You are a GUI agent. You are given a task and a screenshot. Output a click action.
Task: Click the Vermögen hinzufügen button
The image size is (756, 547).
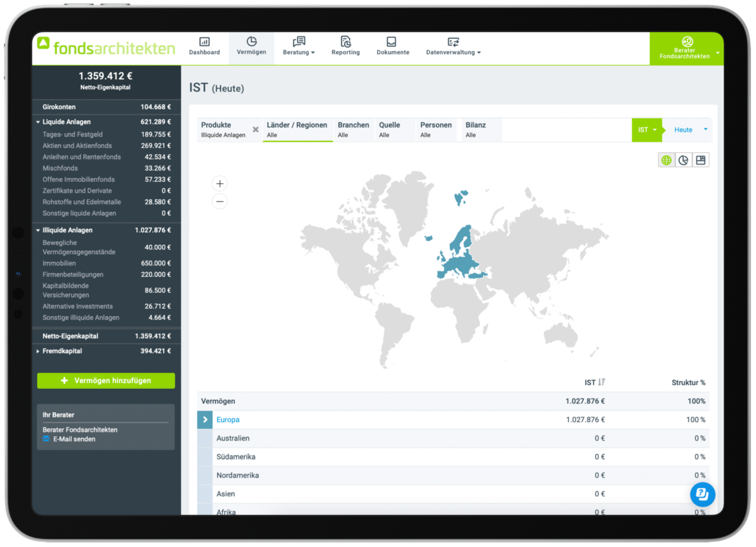point(106,380)
